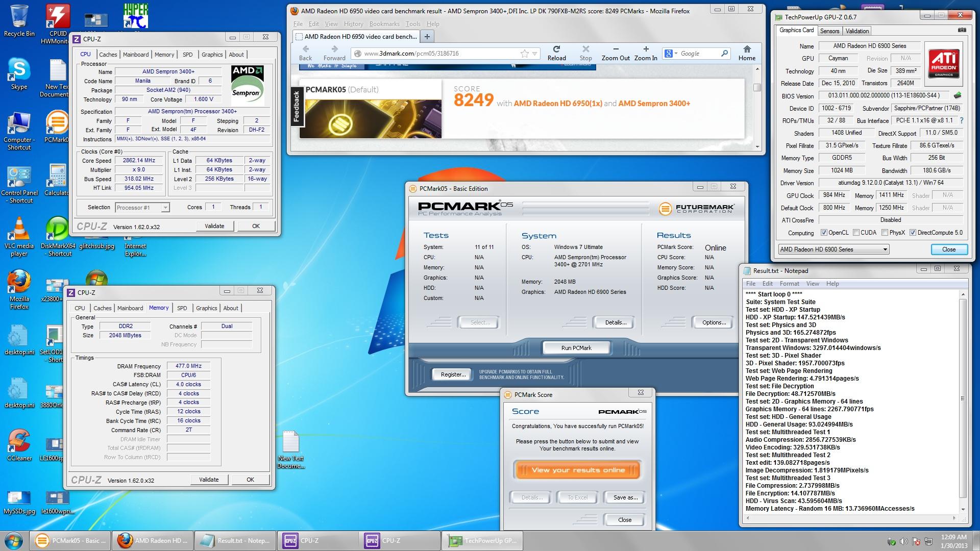Switch to Caches tab in upper CPU-Z
Viewport: 980px width, 551px height.
[x=108, y=55]
